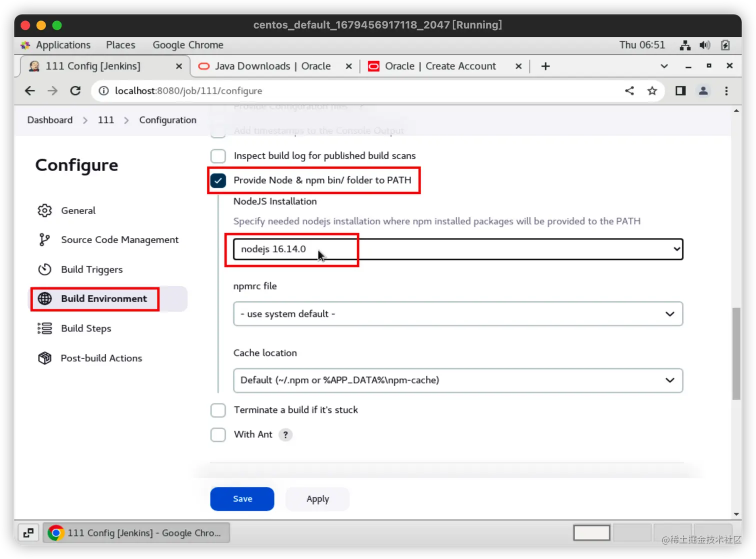
Task: Open the Applications menu
Action: pyautogui.click(x=63, y=45)
